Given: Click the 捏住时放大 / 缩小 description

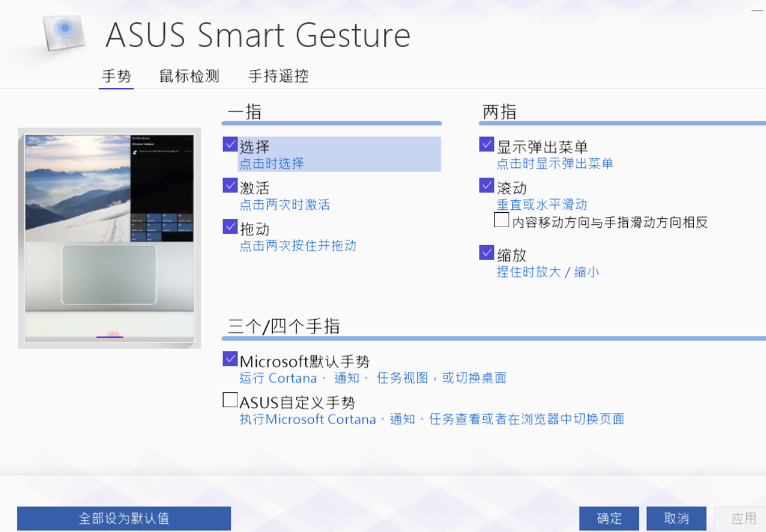Looking at the screenshot, I should coord(548,272).
